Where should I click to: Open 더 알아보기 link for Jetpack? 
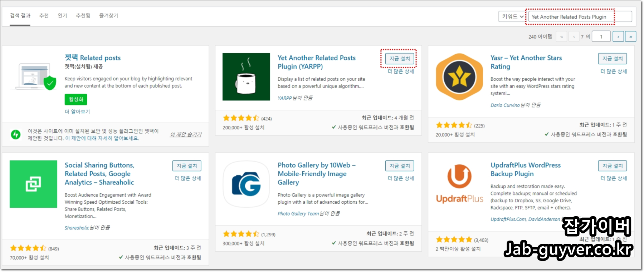pos(77,112)
